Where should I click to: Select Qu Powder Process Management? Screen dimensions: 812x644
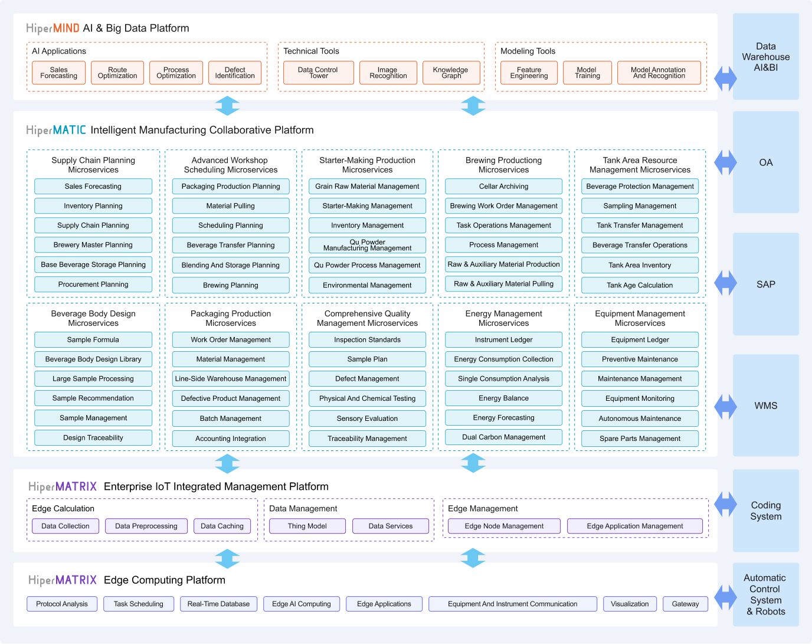(x=367, y=265)
